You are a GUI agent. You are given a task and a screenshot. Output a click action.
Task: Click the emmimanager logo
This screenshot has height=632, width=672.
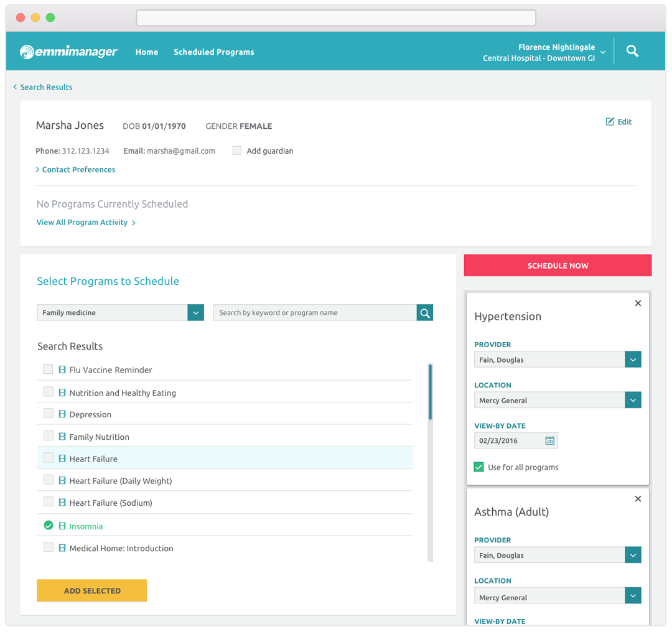click(x=68, y=52)
